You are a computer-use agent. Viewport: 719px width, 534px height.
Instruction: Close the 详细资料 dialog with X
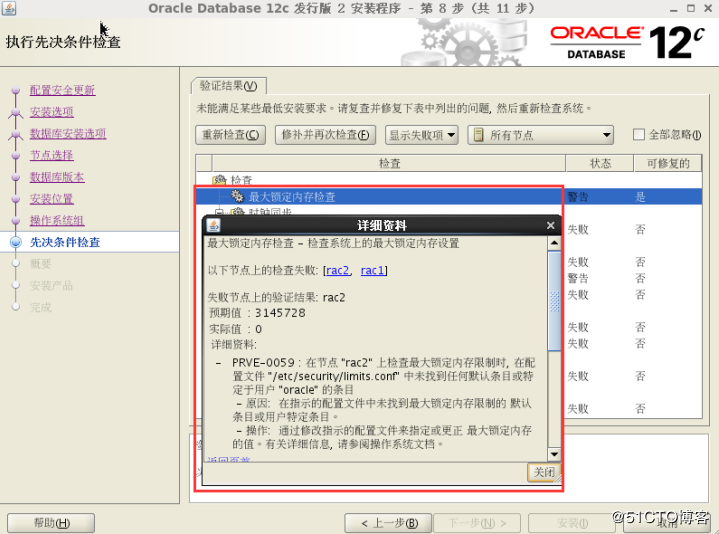point(550,226)
